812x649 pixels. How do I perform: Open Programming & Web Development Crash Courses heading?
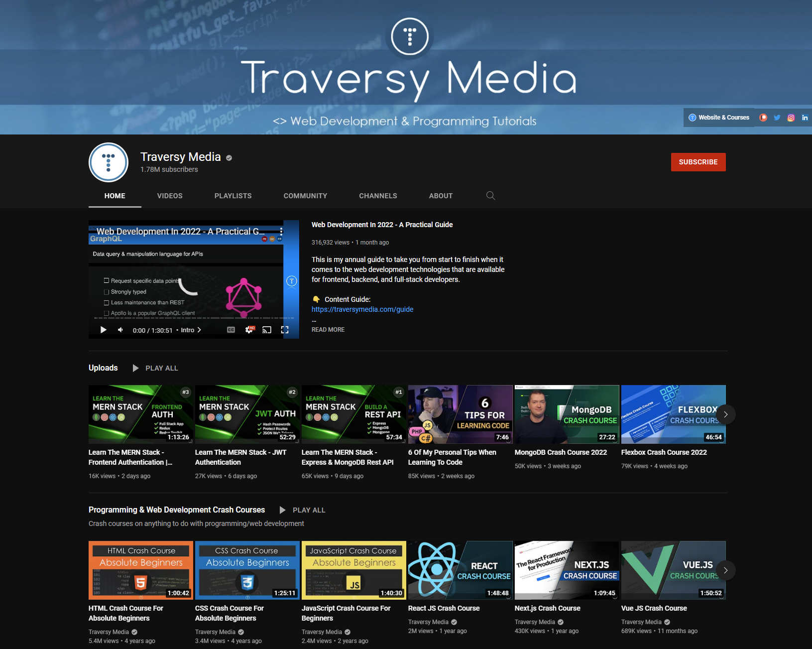coord(177,510)
